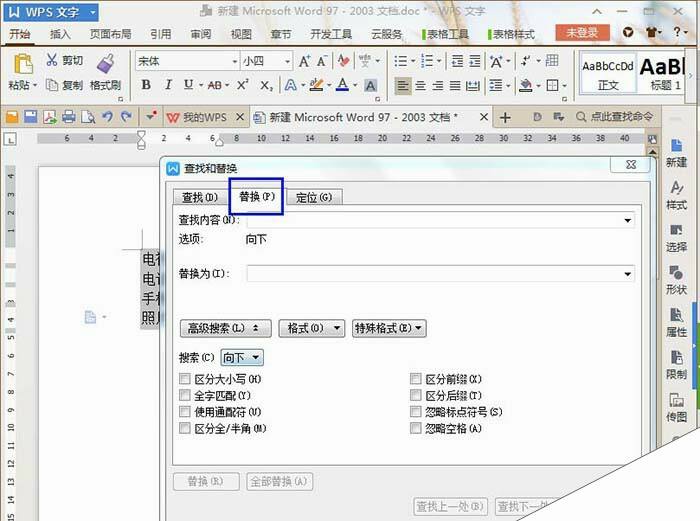Click the Save floppy icon
This screenshot has width=700, height=521.
pos(30,117)
